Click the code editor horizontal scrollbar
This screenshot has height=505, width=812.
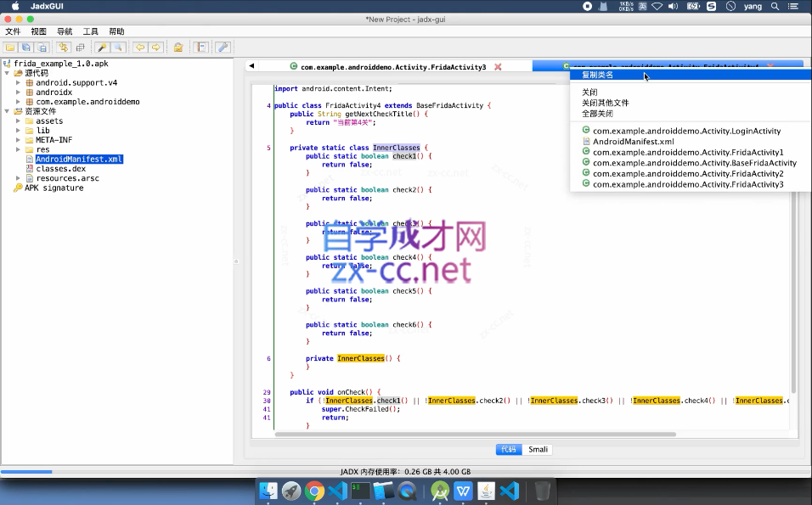click(475, 434)
